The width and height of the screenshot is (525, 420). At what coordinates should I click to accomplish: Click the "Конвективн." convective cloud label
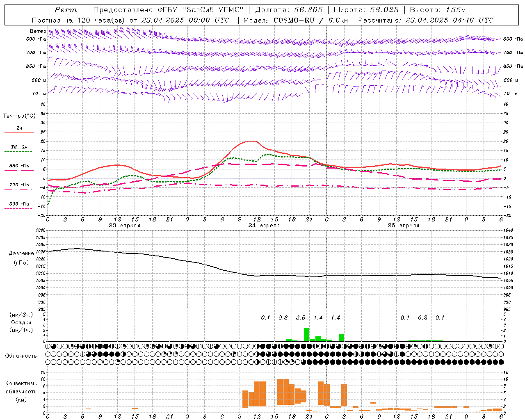point(21,383)
